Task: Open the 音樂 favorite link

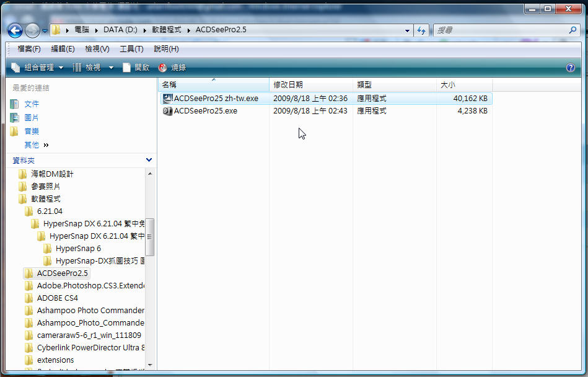Action: pyautogui.click(x=32, y=131)
